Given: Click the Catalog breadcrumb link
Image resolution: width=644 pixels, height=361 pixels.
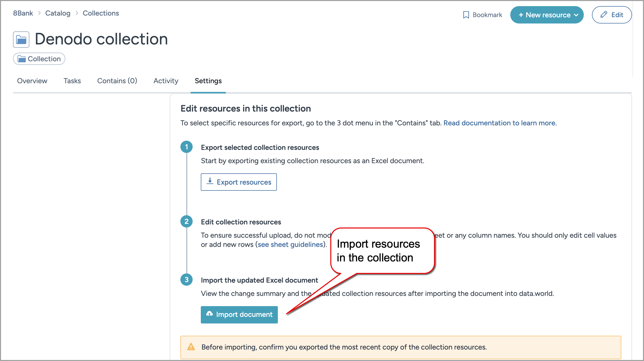Looking at the screenshot, I should tap(58, 13).
